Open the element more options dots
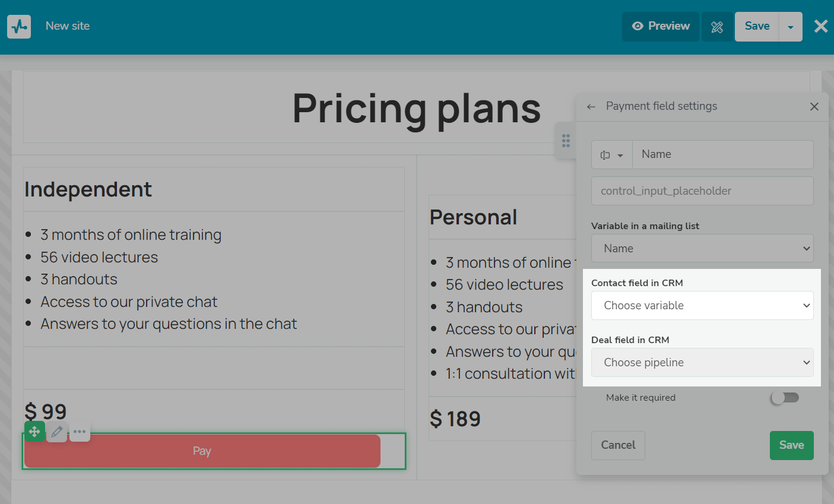 (x=80, y=432)
